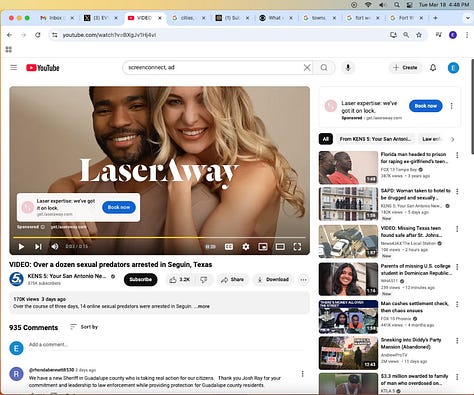Click Book now on video overlay ad
This screenshot has height=395, width=474.
pyautogui.click(x=119, y=207)
